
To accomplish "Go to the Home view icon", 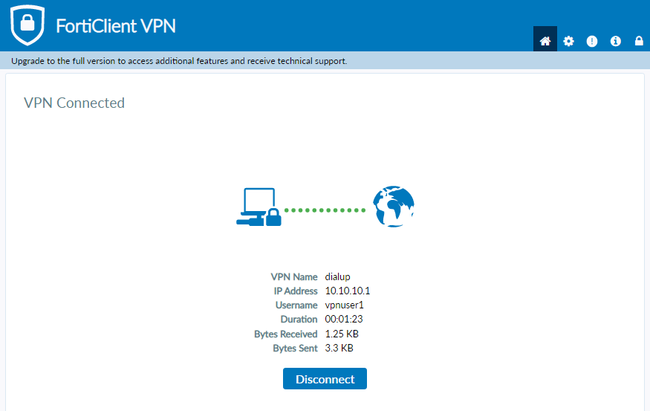I will point(545,41).
